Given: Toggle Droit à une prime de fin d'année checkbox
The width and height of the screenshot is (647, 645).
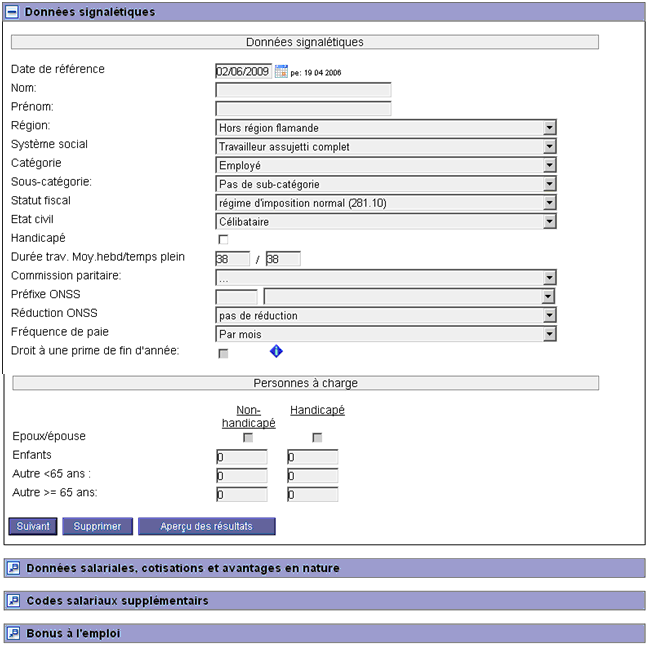Looking at the screenshot, I should point(223,354).
